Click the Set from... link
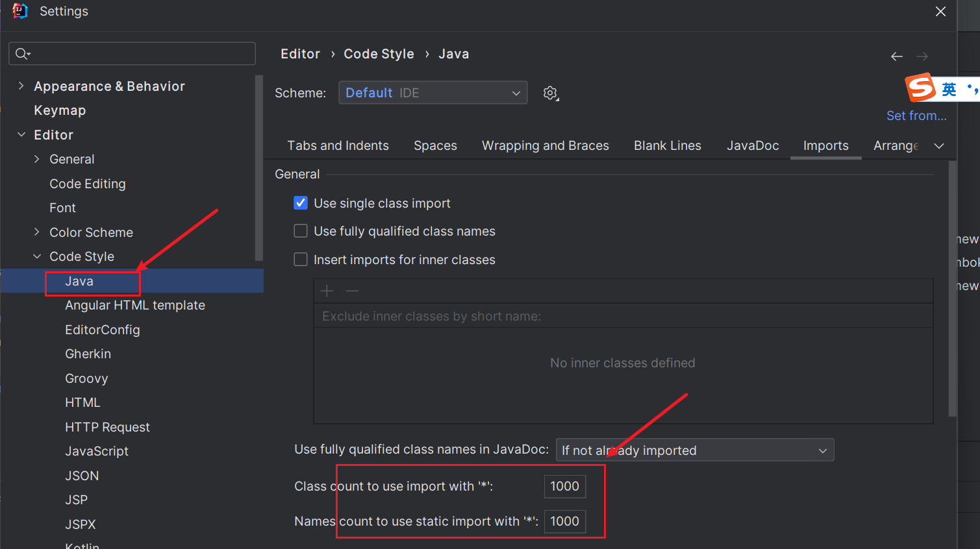This screenshot has height=549, width=980. coord(916,115)
